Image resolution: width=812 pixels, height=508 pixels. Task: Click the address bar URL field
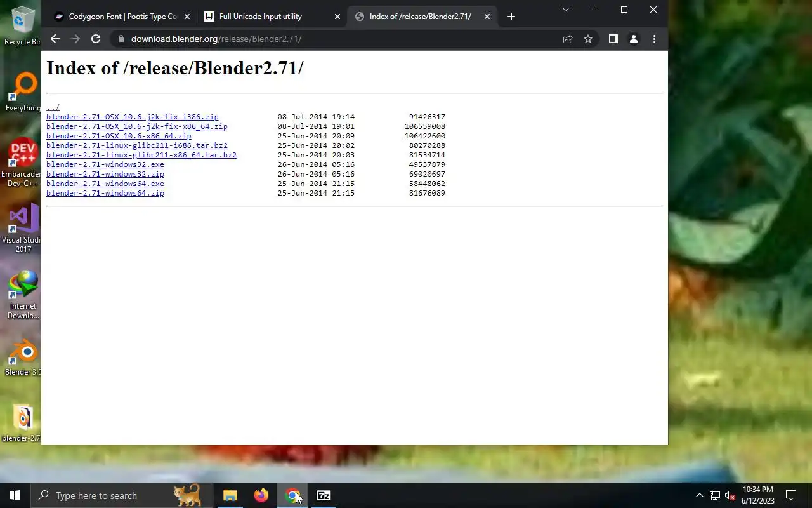(343, 39)
